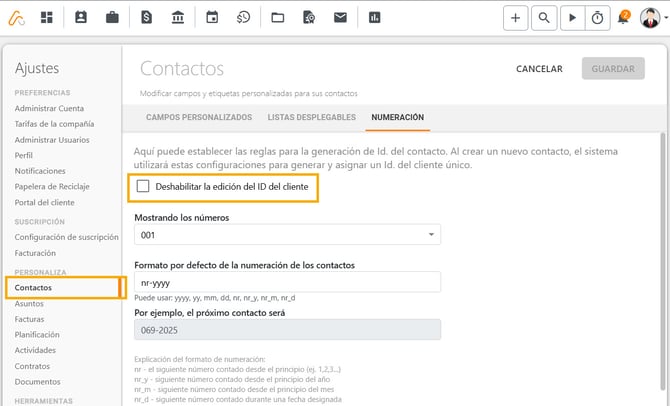The height and width of the screenshot is (406, 670).
Task: Click the content panel vertical scrollbar
Action: 663,261
